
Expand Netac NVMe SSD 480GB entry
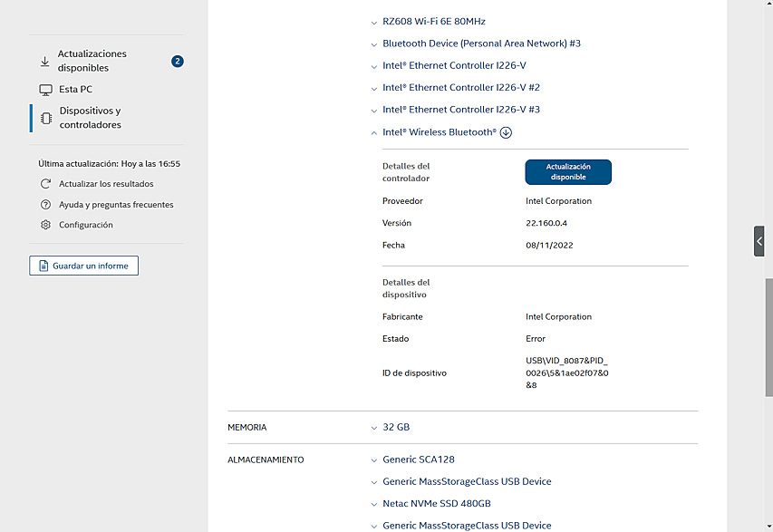pos(436,503)
